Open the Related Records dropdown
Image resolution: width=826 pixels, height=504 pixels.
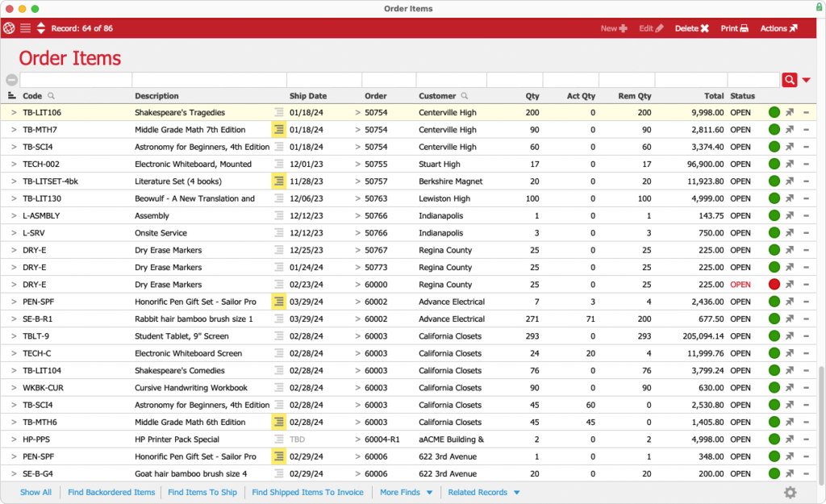coord(482,492)
